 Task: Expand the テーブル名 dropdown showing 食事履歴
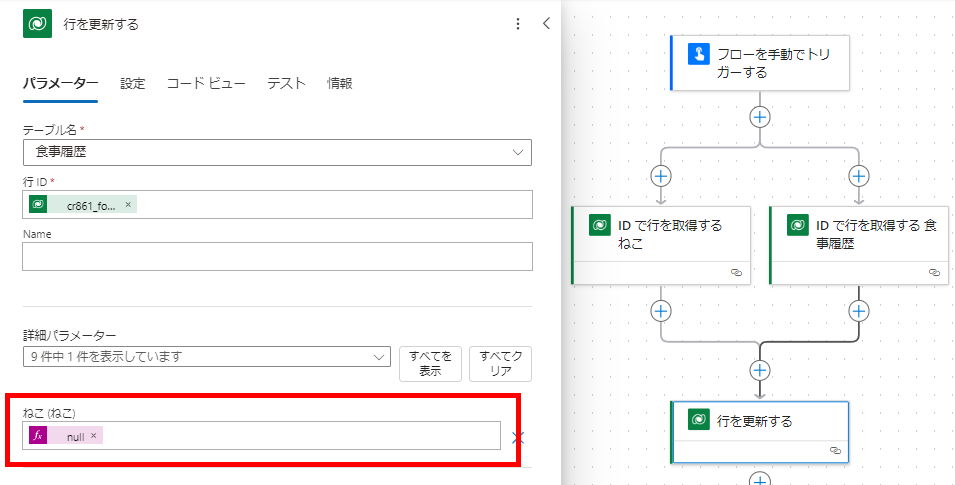point(277,152)
